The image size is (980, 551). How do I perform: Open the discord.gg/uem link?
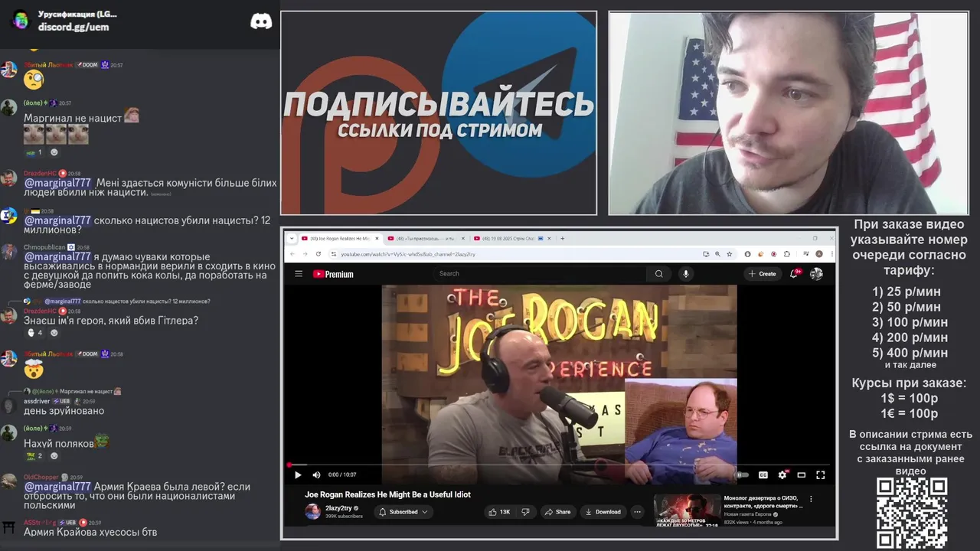pyautogui.click(x=73, y=27)
